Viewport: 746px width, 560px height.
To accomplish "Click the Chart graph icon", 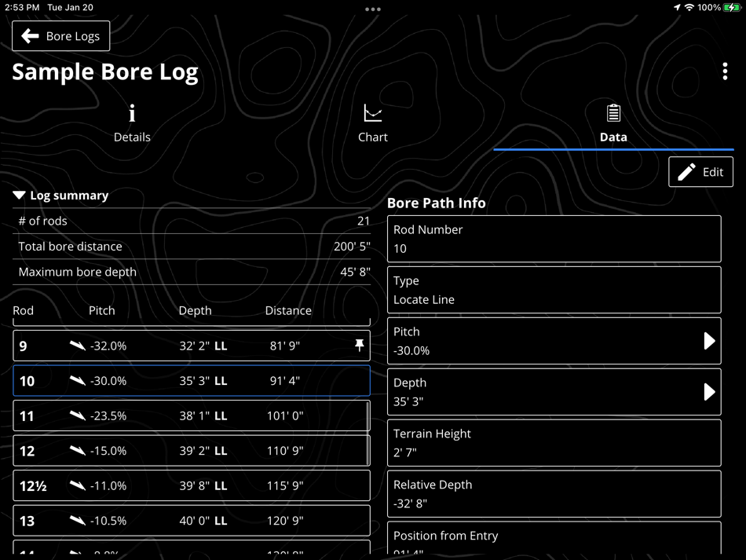I will click(372, 113).
